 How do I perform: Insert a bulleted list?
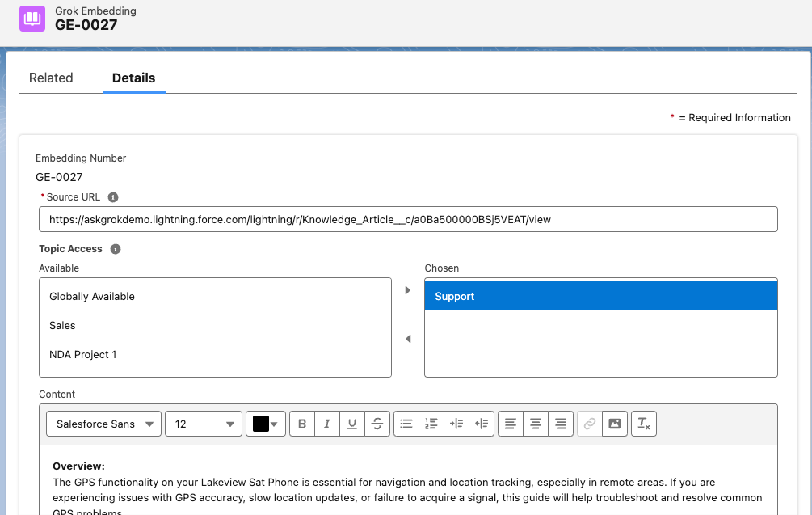pyautogui.click(x=406, y=424)
